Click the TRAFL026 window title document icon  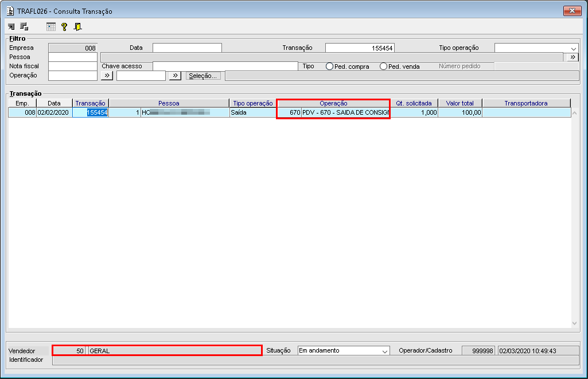click(x=10, y=11)
